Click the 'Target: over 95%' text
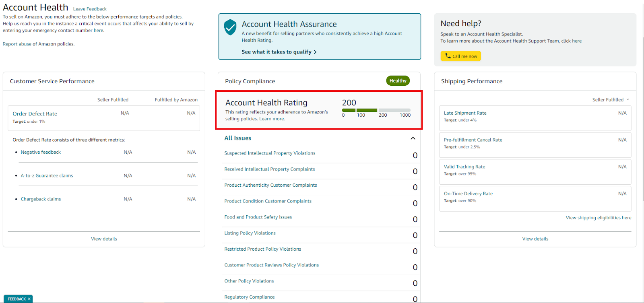Image resolution: width=644 pixels, height=303 pixels. tap(460, 174)
